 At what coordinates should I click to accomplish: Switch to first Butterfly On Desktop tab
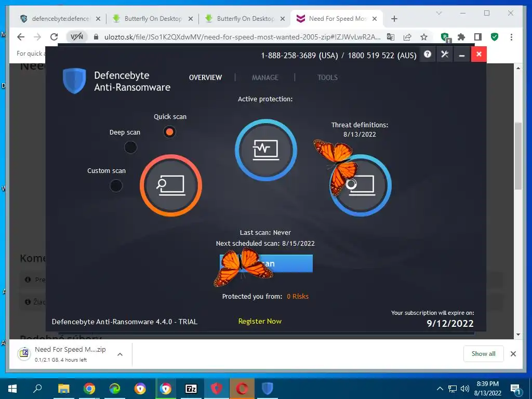[x=153, y=19]
